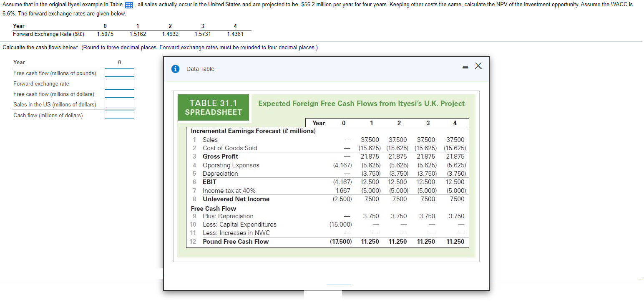
Task: Select the Incremental Earnings Forecast heading
Action: (x=253, y=131)
